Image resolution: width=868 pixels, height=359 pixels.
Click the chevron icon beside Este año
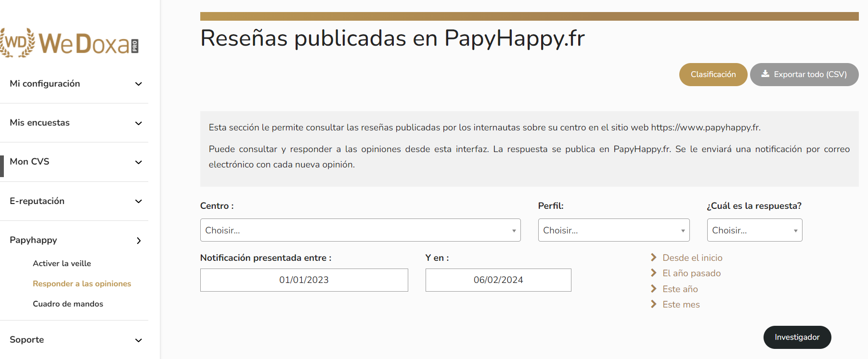pos(653,289)
